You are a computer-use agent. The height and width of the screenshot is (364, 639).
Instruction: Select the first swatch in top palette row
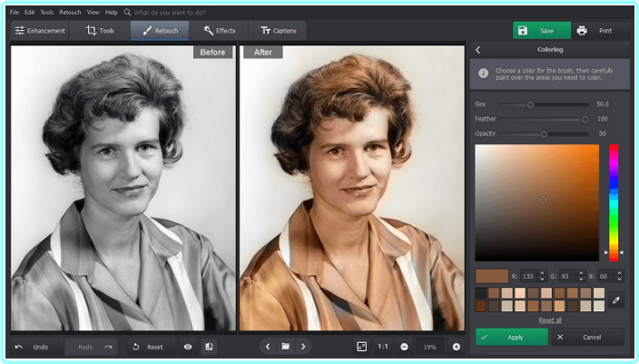(x=481, y=292)
